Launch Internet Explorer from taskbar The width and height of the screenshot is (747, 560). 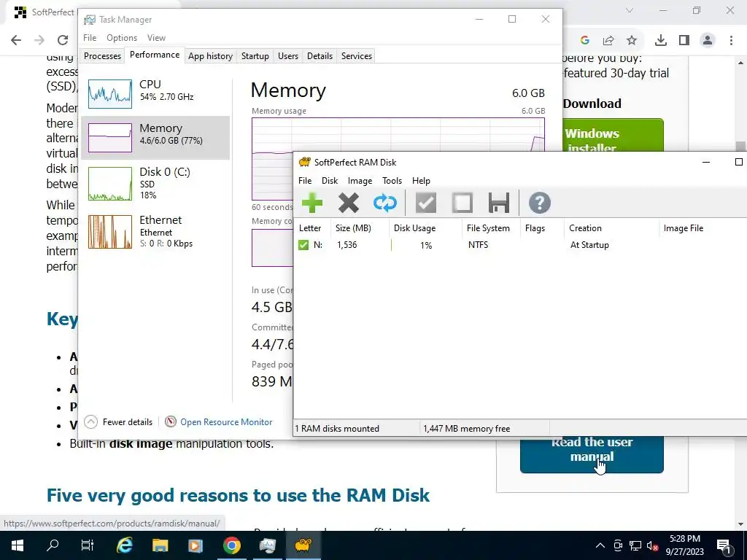[124, 545]
